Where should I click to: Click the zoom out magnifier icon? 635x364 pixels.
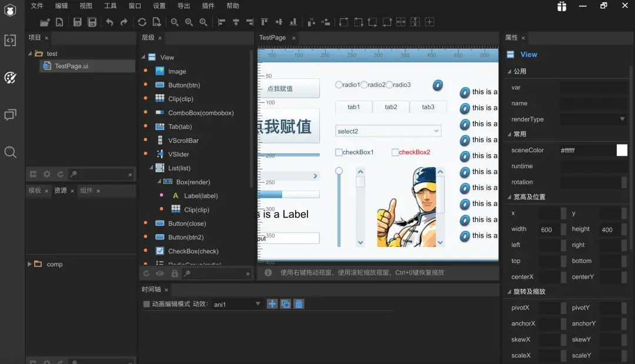coord(175,22)
